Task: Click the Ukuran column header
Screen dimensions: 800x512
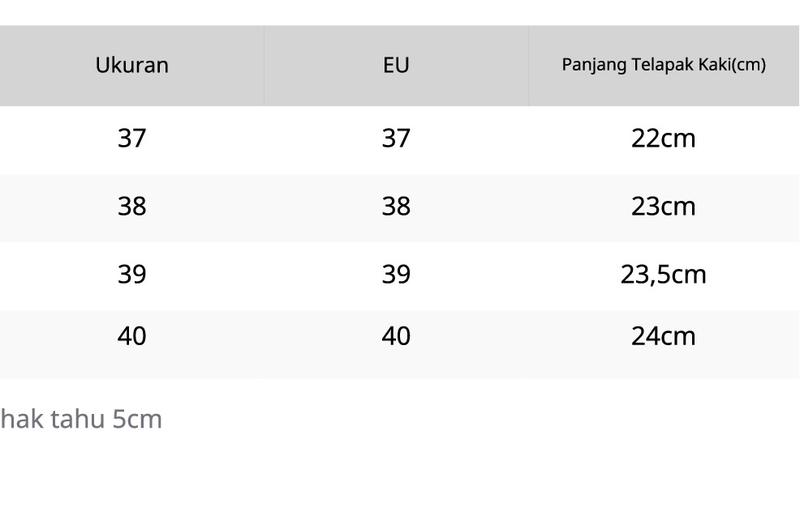Action: tap(132, 65)
